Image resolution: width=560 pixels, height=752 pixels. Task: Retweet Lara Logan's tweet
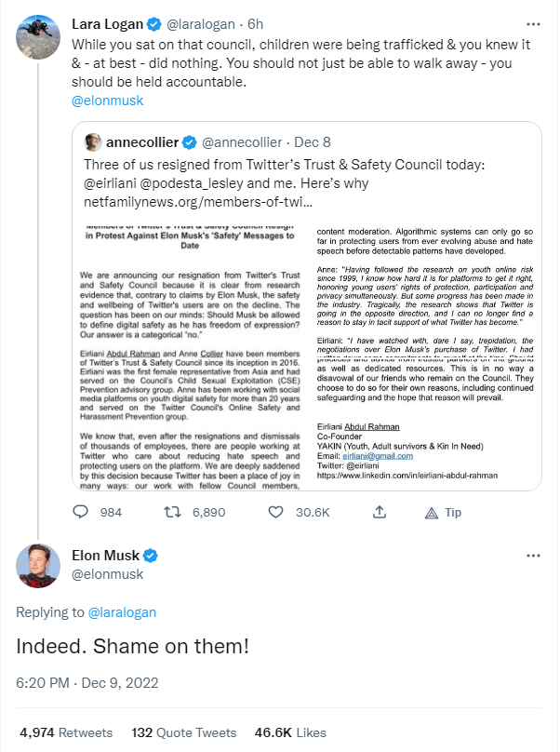point(172,512)
